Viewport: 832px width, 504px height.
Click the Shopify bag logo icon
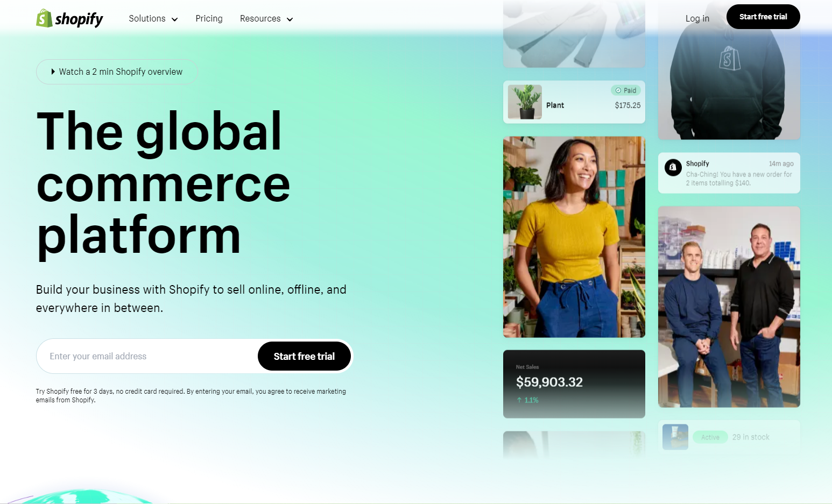[x=44, y=18]
